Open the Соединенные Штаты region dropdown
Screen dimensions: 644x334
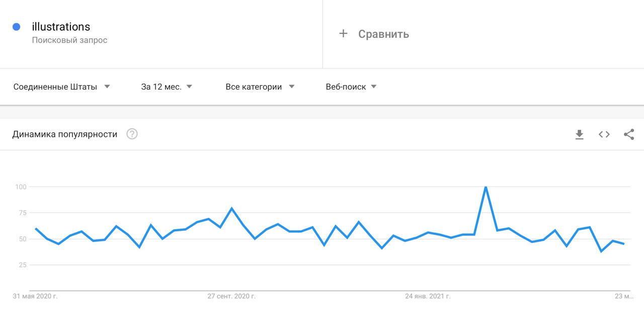pyautogui.click(x=61, y=87)
